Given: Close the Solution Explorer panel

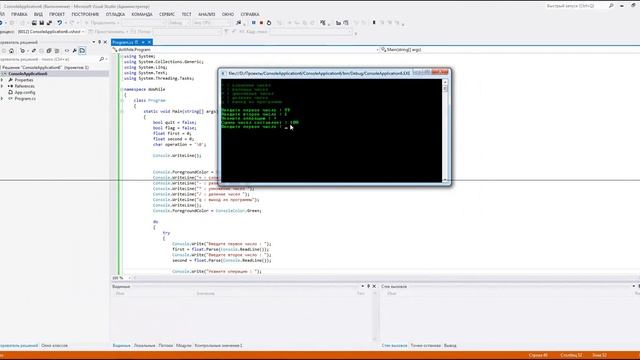Looking at the screenshot, I should coord(105,42).
